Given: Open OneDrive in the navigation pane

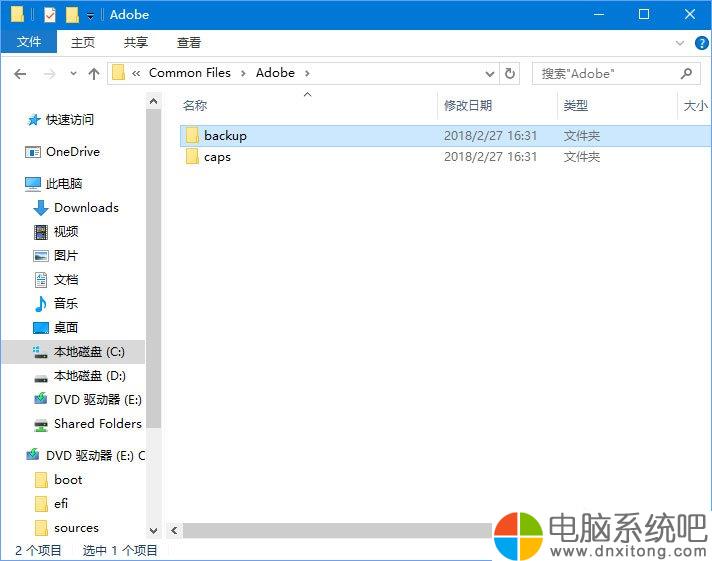Looking at the screenshot, I should coord(73,151).
